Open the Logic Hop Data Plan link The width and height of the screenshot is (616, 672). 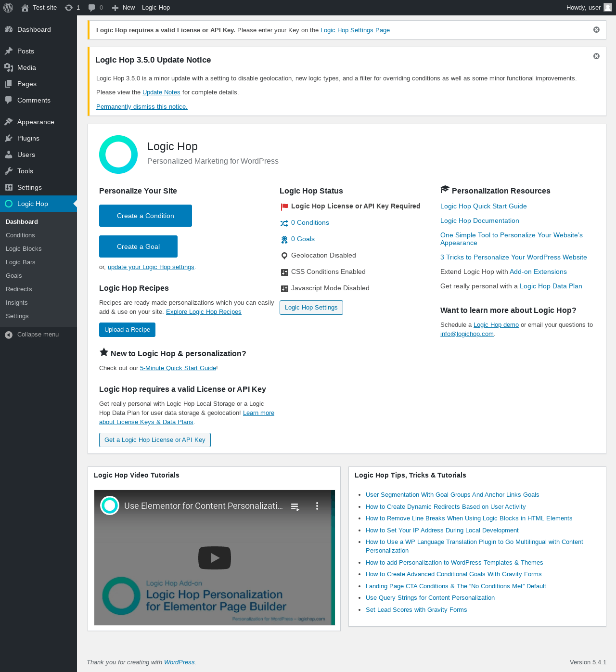(x=551, y=286)
